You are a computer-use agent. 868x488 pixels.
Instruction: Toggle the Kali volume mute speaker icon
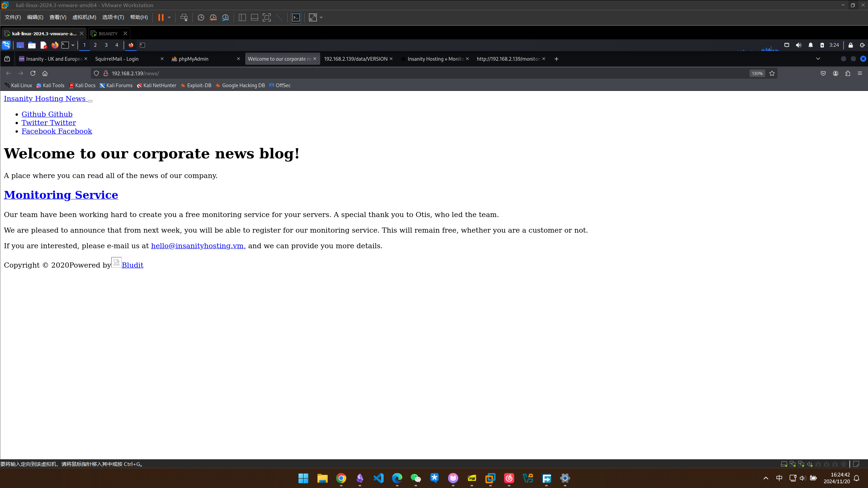tap(798, 45)
